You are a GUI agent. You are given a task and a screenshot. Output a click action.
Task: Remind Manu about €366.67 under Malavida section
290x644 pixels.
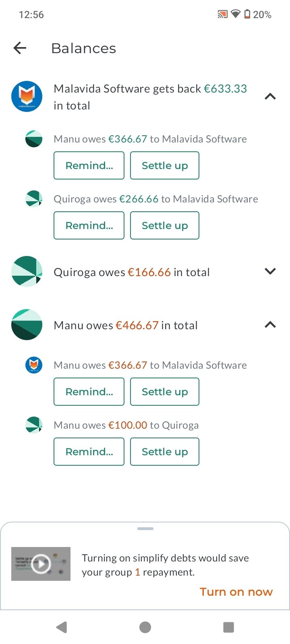[89, 165]
